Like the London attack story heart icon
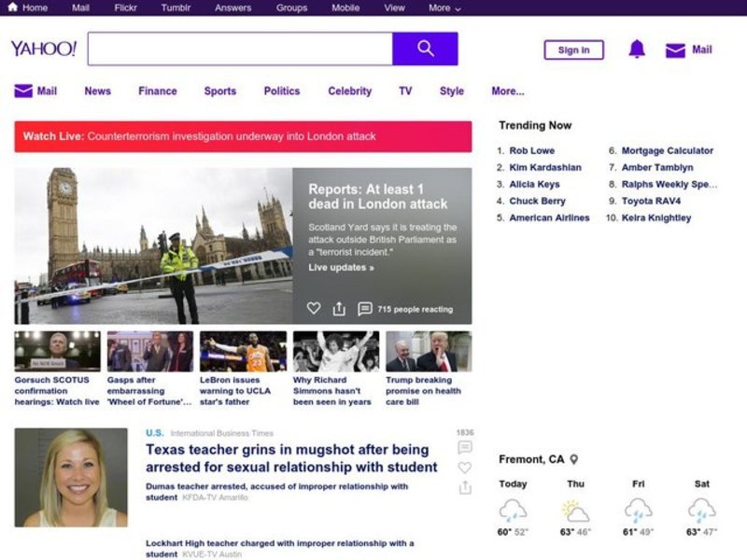The height and width of the screenshot is (560, 747). click(314, 309)
